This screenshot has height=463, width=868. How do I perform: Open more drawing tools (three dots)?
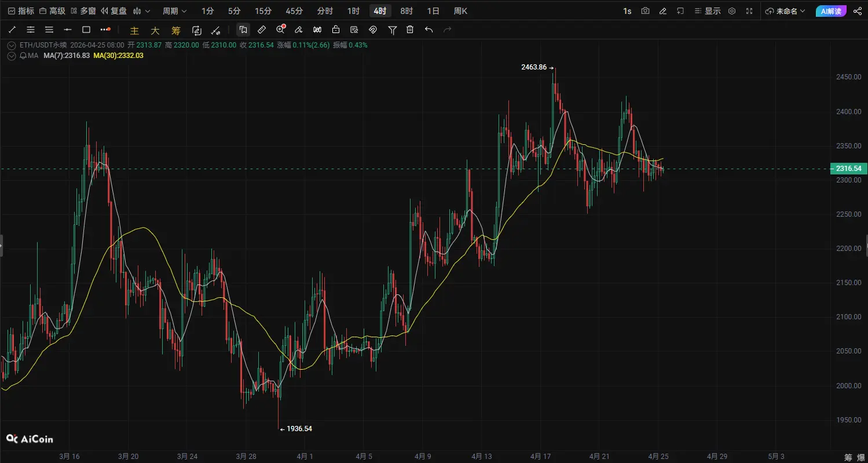105,30
